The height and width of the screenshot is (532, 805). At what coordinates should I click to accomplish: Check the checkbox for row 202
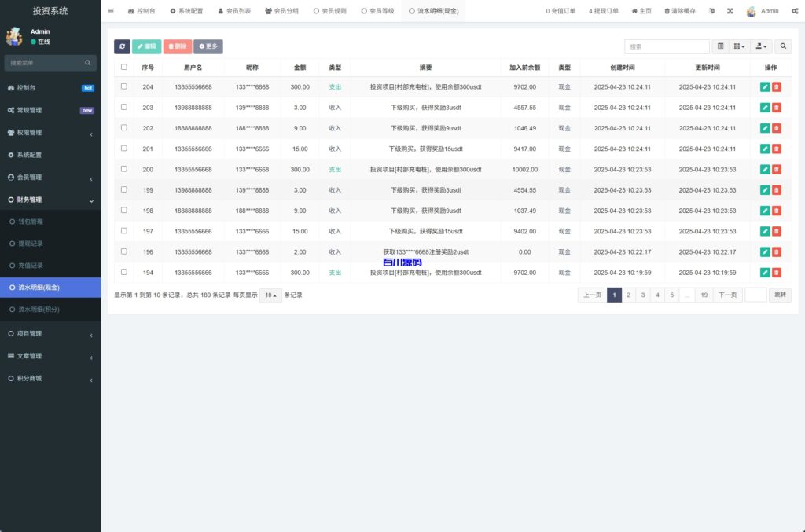click(123, 127)
